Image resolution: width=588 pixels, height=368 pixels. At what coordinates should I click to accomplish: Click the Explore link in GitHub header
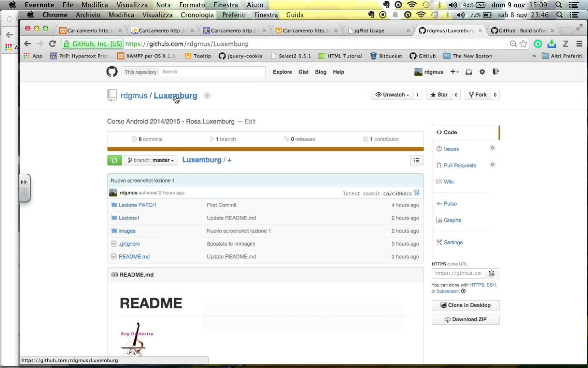click(283, 72)
